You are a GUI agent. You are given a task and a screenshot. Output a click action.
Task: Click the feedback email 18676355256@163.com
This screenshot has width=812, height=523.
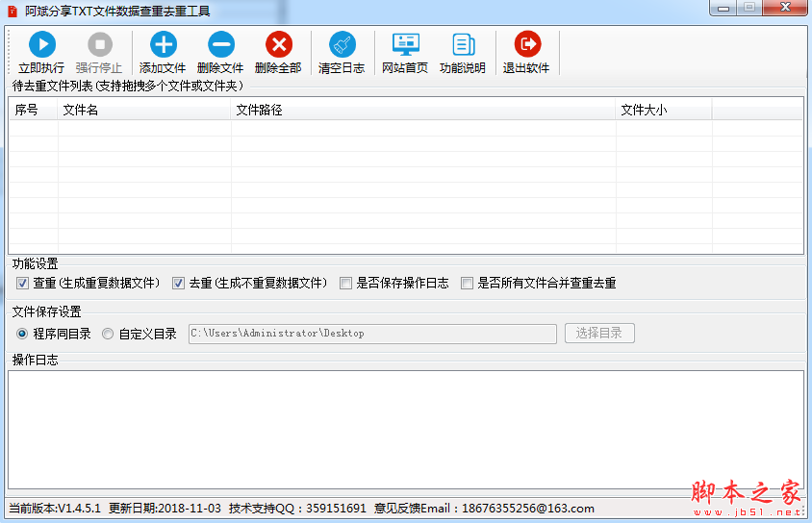(x=527, y=509)
